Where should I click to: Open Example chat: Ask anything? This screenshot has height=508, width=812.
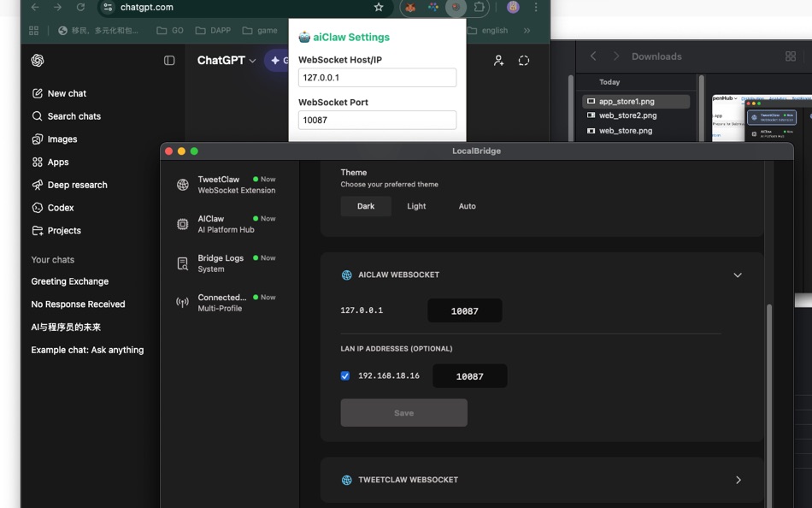[87, 350]
